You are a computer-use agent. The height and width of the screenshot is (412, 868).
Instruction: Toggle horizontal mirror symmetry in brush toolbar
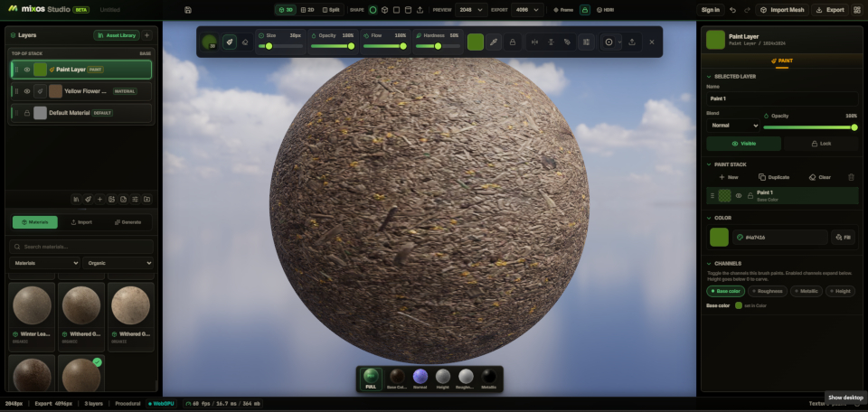click(x=534, y=42)
